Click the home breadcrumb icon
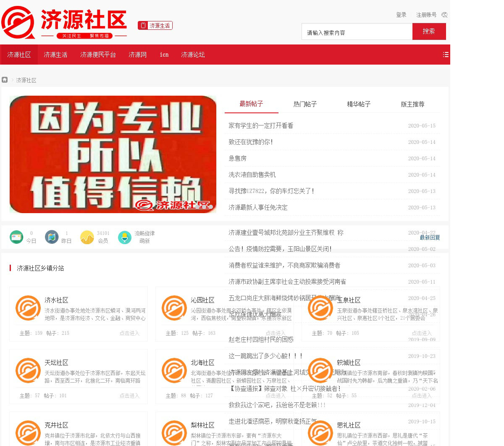 tap(5, 80)
